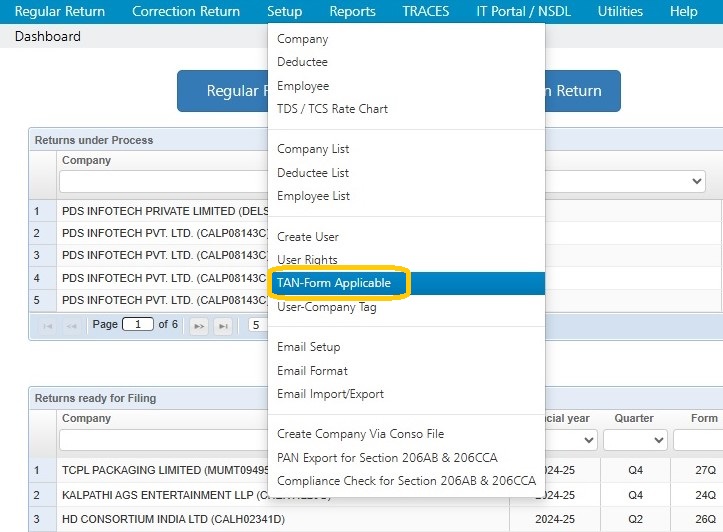Open Create Company Via Conso File
This screenshot has height=532, width=723.
tap(360, 434)
